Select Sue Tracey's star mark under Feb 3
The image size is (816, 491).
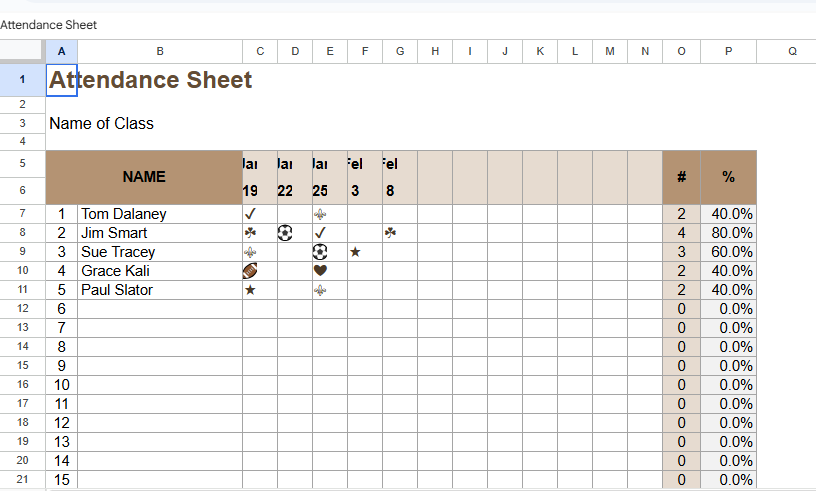(x=355, y=252)
